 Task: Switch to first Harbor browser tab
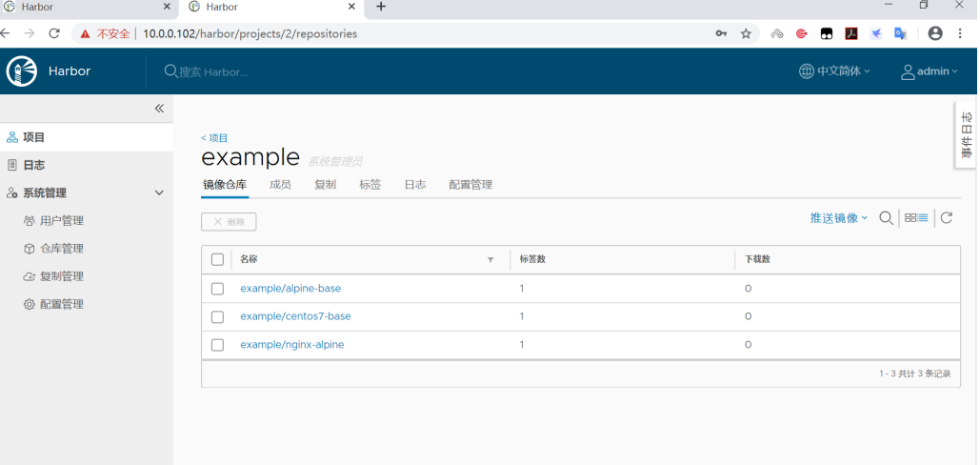[x=90, y=7]
